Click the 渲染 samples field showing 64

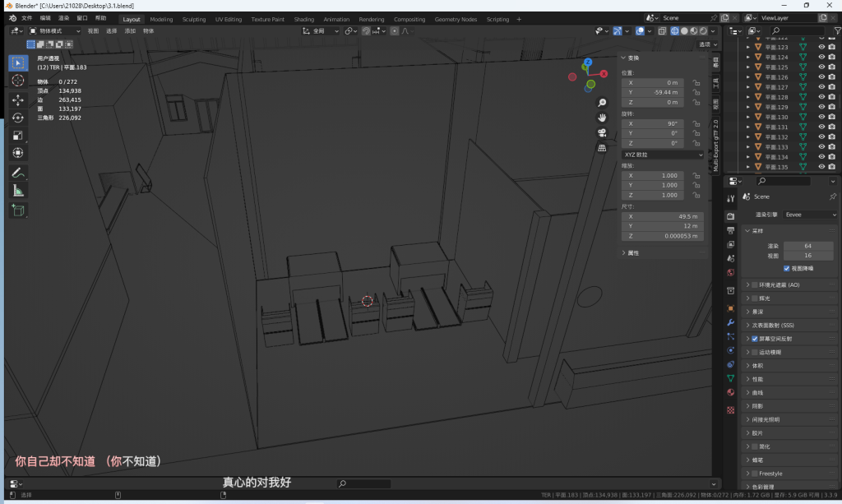click(807, 246)
